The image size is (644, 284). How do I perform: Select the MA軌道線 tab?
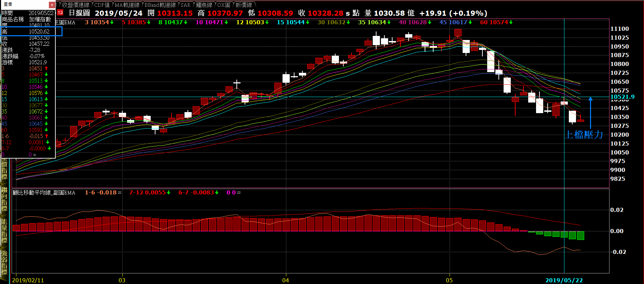pos(127,5)
